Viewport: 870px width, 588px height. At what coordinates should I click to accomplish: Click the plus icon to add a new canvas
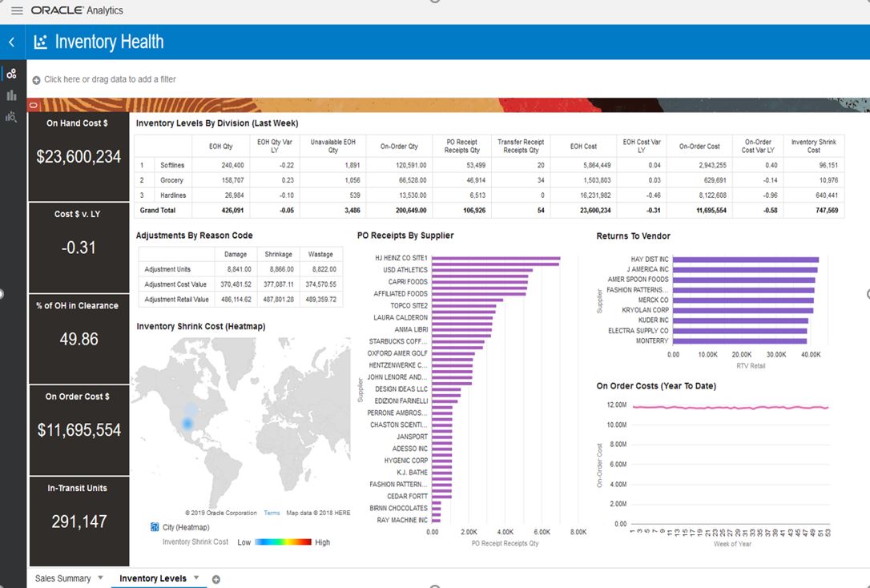215,578
